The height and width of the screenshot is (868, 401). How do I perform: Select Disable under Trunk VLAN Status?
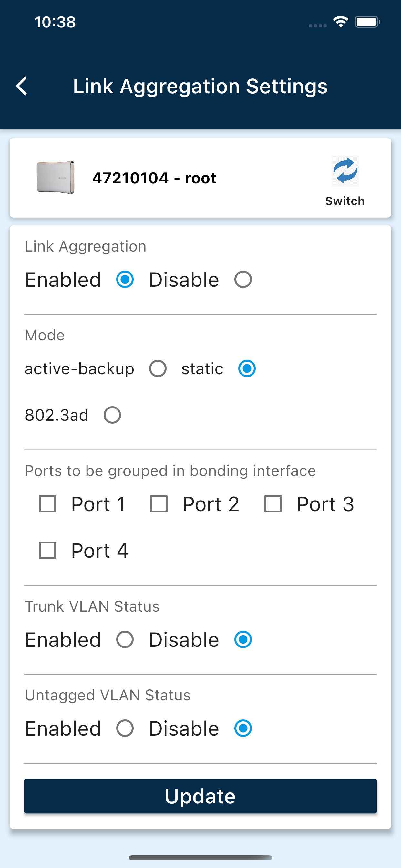(x=243, y=640)
